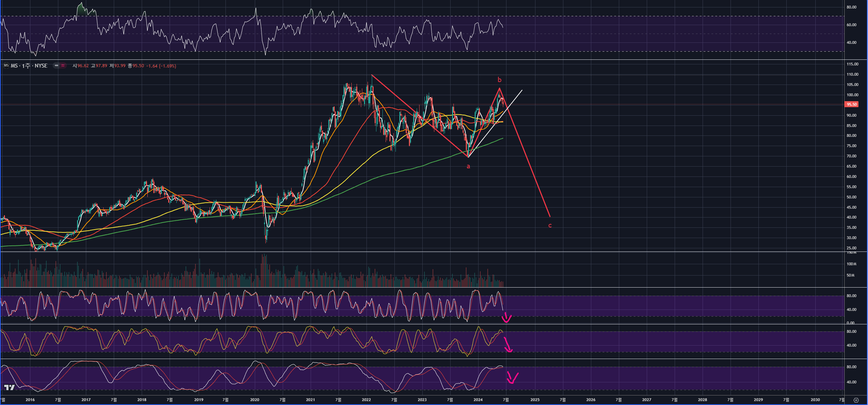
Task: Click the TradingView logo in corner
Action: [x=9, y=388]
